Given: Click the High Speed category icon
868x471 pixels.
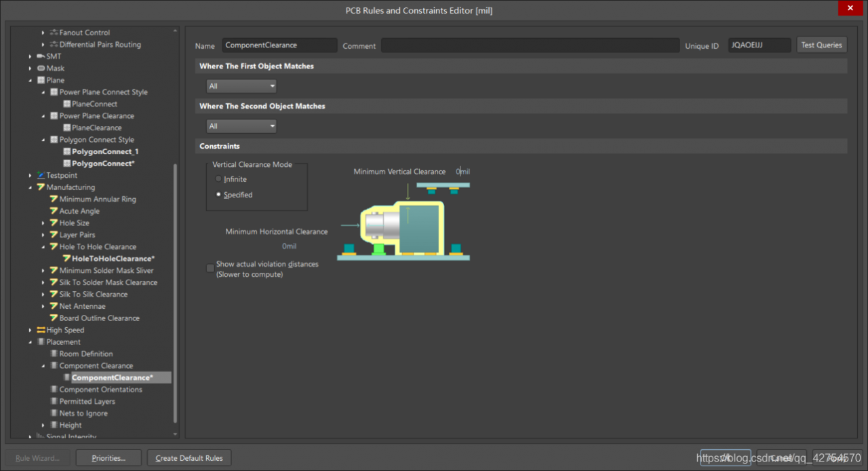Looking at the screenshot, I should (x=41, y=330).
